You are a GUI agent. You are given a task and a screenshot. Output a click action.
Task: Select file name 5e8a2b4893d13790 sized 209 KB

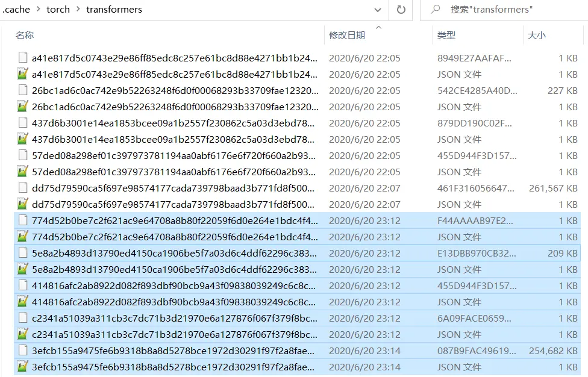(174, 254)
